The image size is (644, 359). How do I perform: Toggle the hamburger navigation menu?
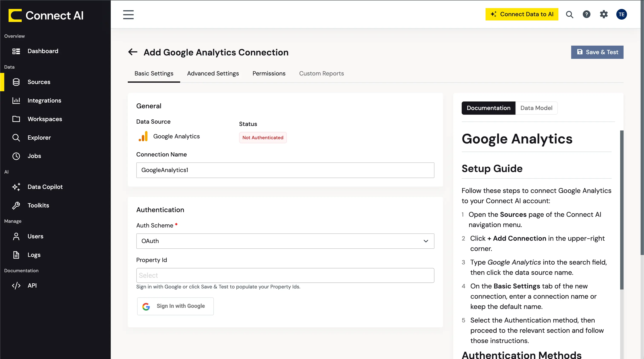click(128, 14)
